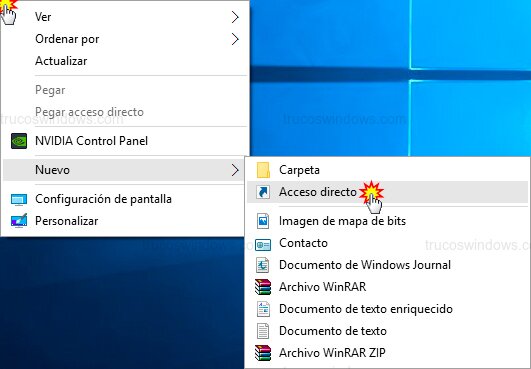The image size is (531, 369).
Task: Click the Personalizar icon
Action: tap(19, 221)
